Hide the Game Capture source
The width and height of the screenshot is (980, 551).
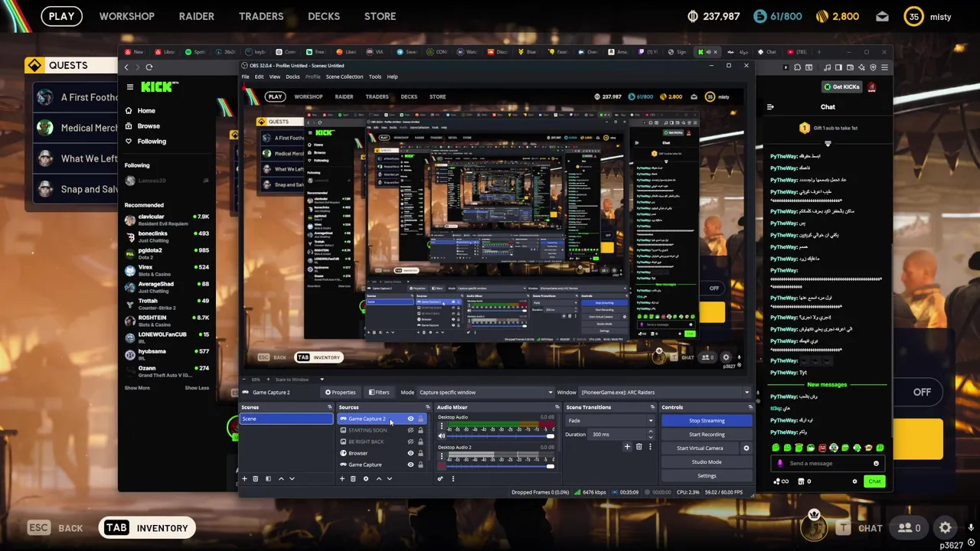[410, 465]
